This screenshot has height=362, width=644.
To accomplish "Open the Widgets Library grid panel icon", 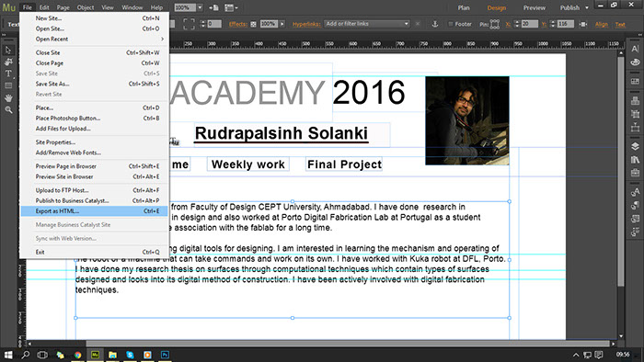I will (x=635, y=81).
